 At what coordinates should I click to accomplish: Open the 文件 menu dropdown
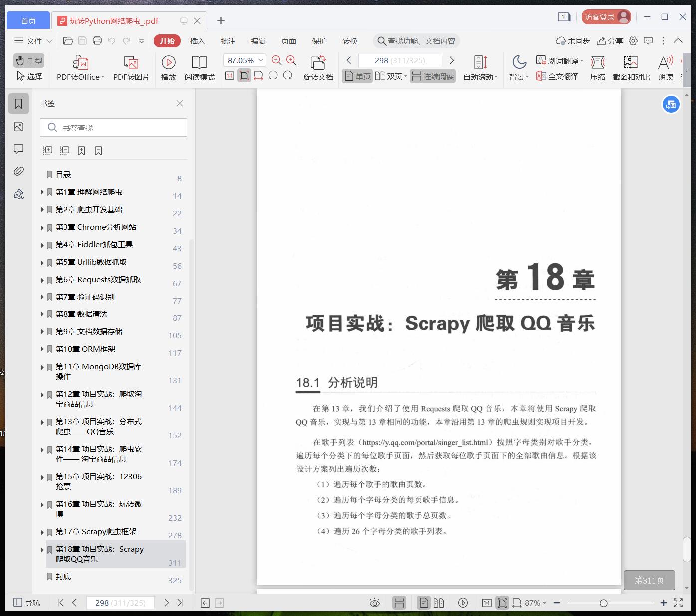[33, 41]
